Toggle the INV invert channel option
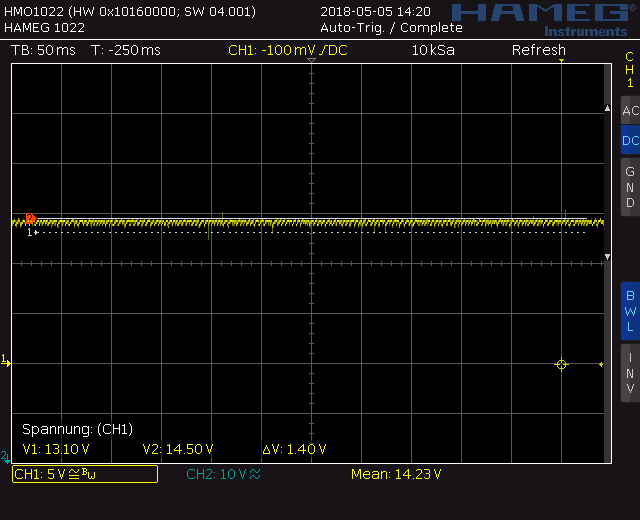The width and height of the screenshot is (640, 520). [629, 372]
